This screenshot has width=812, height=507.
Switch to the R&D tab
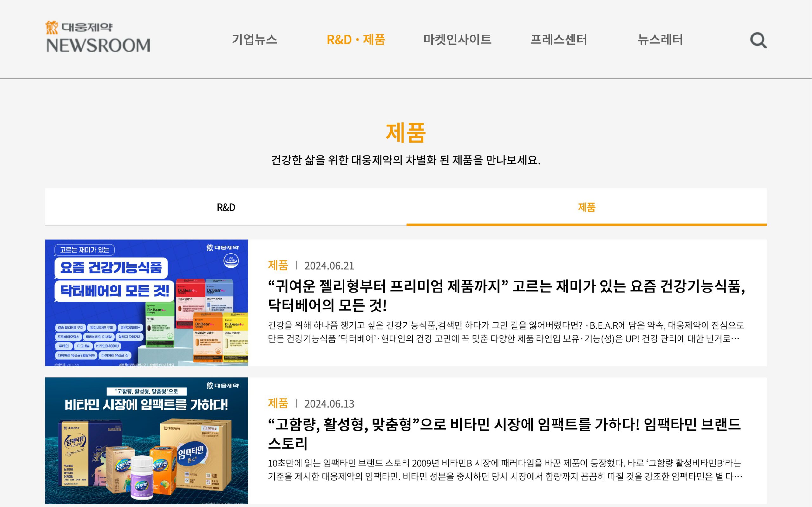226,207
